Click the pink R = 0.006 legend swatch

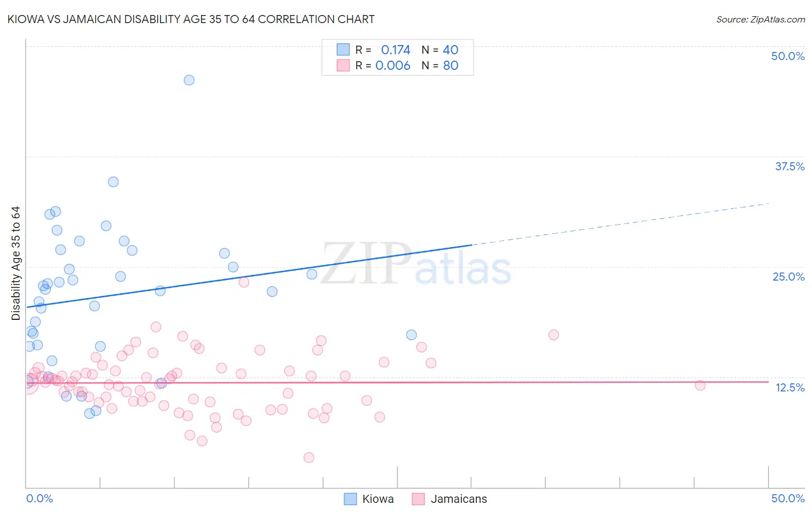[343, 65]
